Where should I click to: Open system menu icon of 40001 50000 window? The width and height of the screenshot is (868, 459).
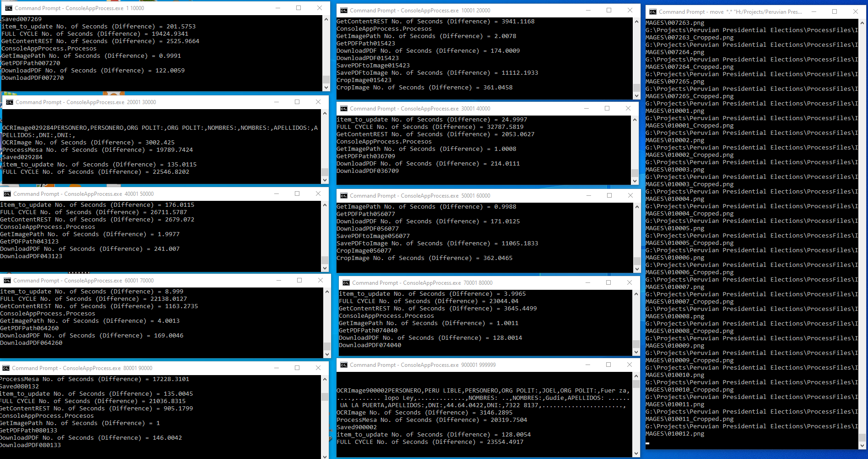[7, 194]
